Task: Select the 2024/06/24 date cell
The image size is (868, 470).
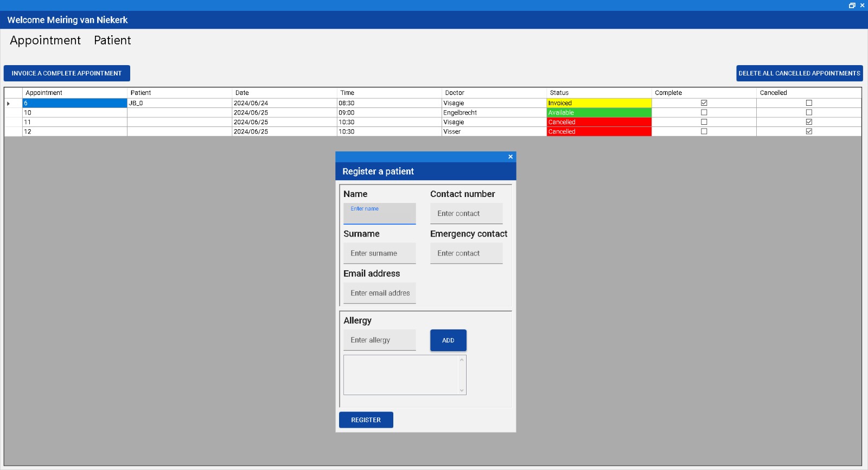Action: click(x=284, y=103)
